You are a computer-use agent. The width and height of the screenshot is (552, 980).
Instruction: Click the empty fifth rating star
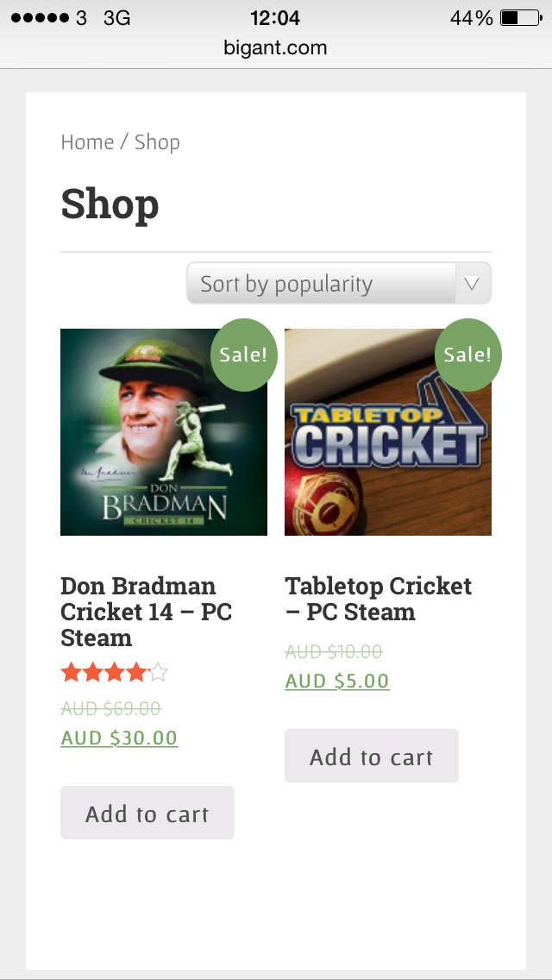(x=158, y=673)
